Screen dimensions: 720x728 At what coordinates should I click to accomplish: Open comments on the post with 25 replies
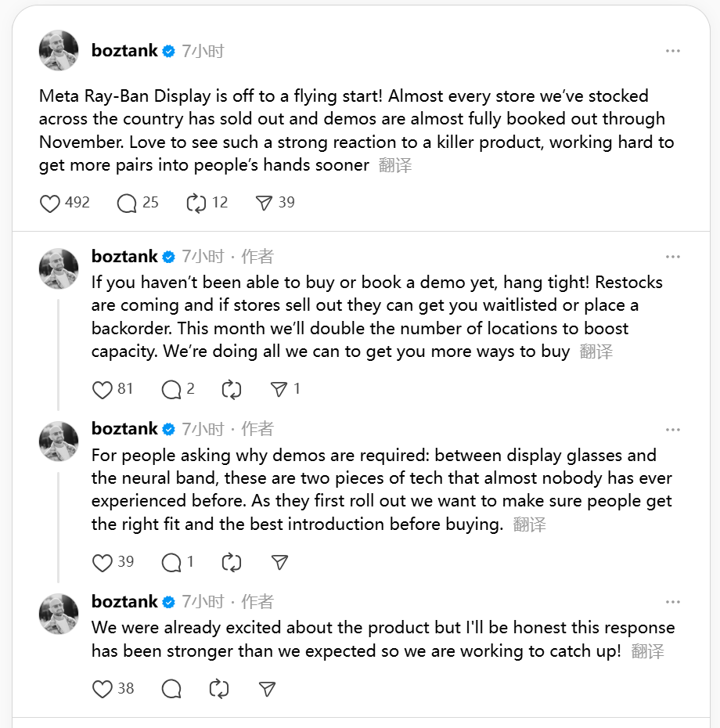pyautogui.click(x=127, y=203)
